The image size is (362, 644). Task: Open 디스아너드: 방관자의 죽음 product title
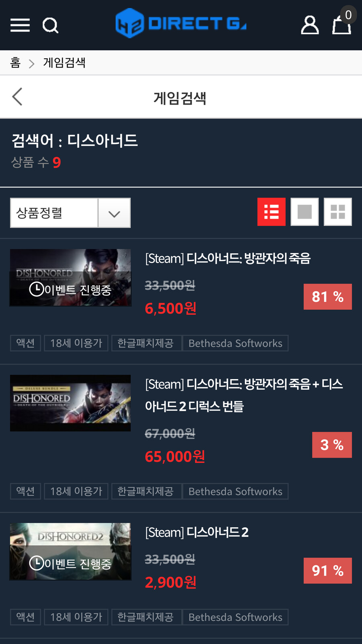(x=228, y=258)
